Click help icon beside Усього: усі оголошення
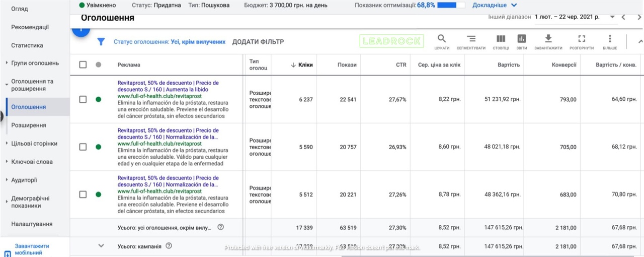Viewport: 644px width, 257px height. pos(220,227)
